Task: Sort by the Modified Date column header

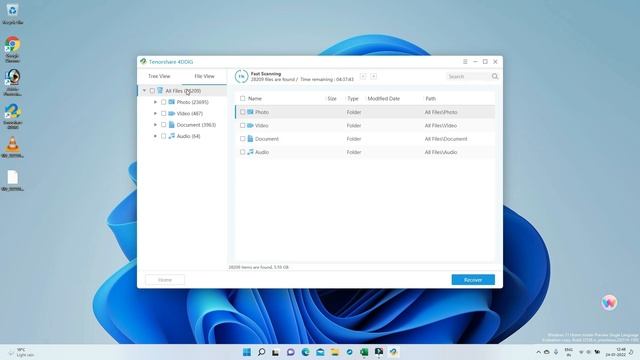Action: (383, 98)
